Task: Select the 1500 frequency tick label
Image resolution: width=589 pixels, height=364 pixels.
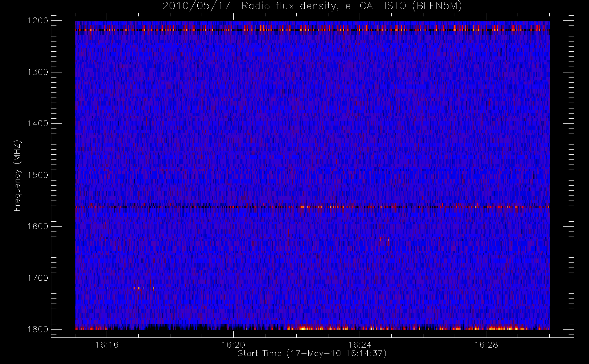Action: click(x=38, y=175)
